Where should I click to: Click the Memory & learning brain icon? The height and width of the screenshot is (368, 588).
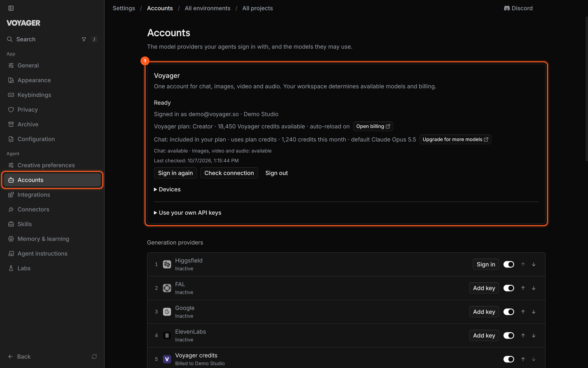(11, 239)
